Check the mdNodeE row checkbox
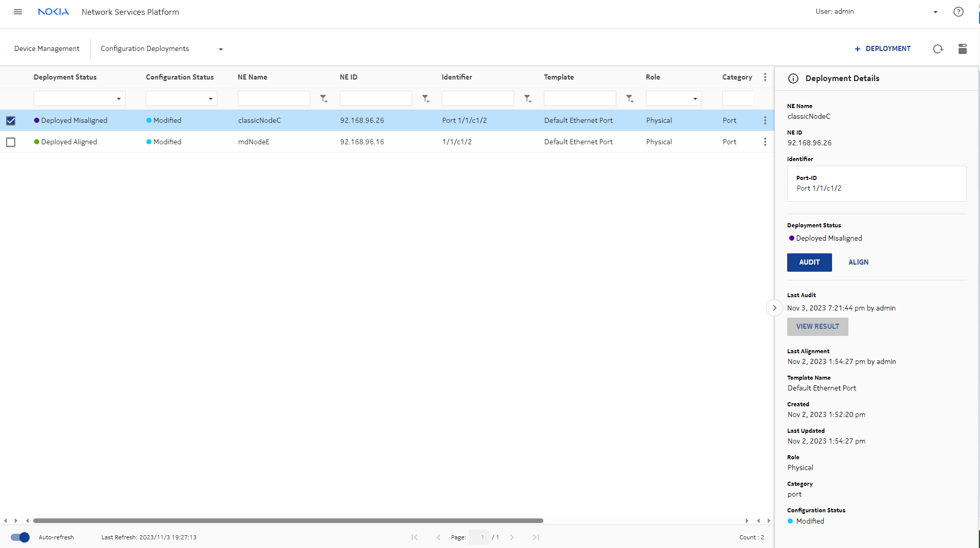This screenshot has width=980, height=548. (x=11, y=142)
